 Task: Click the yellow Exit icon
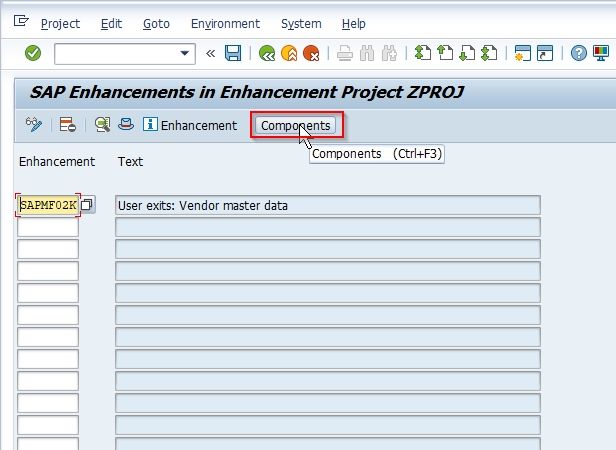pos(289,53)
